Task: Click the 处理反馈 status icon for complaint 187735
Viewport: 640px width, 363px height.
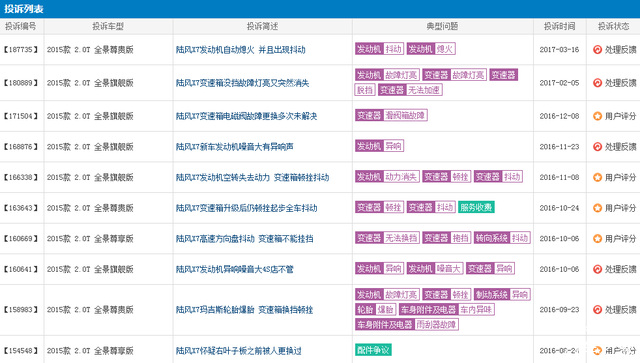Action: coord(597,49)
